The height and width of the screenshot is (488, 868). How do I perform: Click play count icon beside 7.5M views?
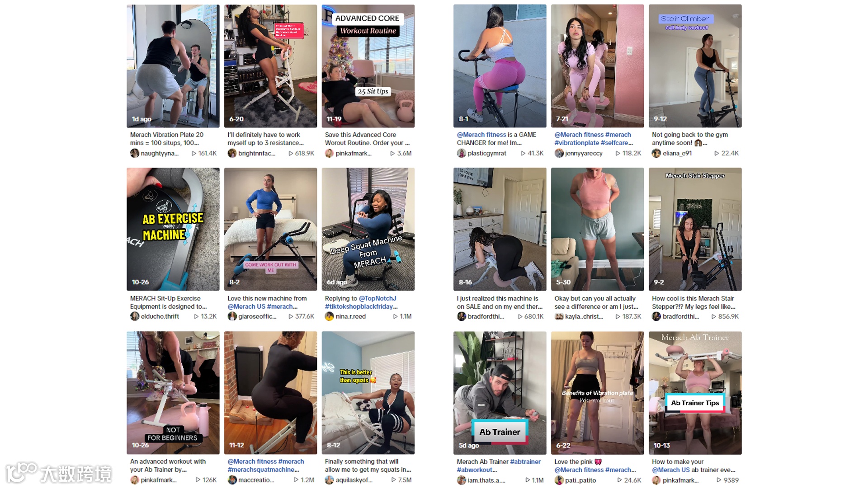[x=393, y=480]
